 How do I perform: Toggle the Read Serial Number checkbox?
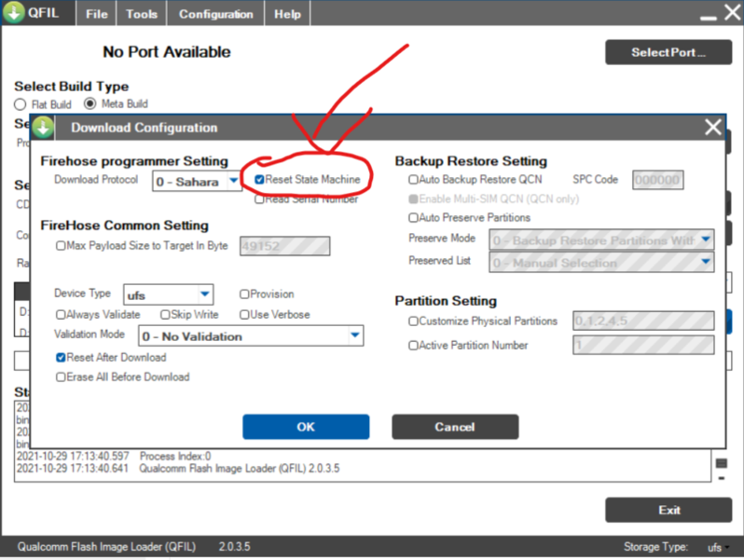[x=260, y=198]
